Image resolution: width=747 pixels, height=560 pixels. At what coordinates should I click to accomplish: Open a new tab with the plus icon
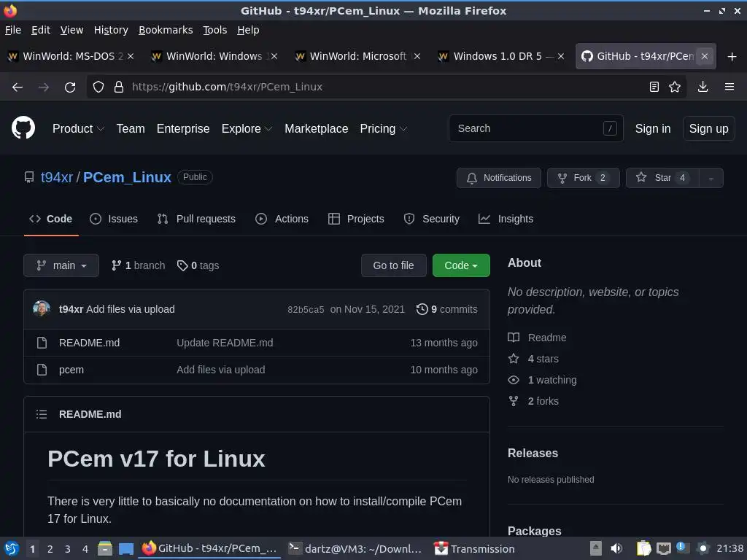point(732,57)
